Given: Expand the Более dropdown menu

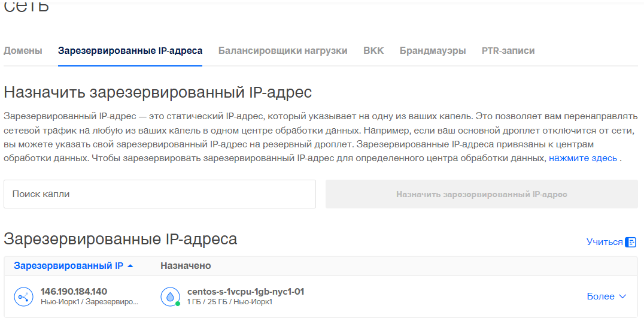Looking at the screenshot, I should 606,296.
